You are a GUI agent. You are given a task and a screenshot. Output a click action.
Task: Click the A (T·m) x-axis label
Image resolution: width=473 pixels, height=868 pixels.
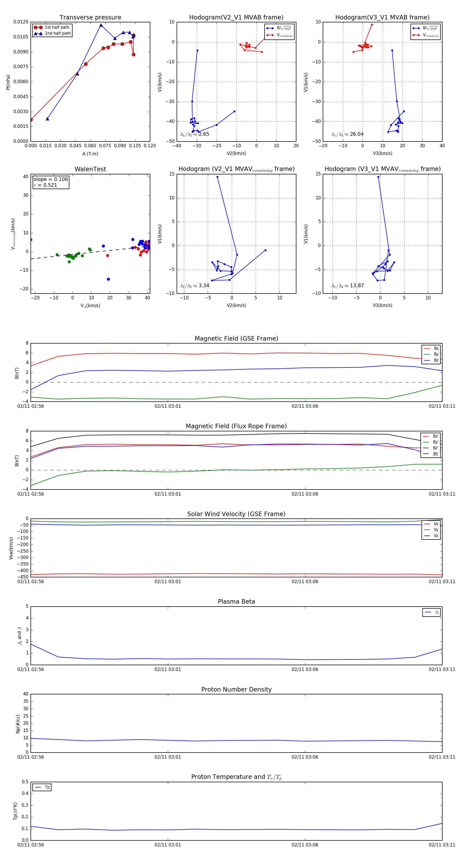90,154
